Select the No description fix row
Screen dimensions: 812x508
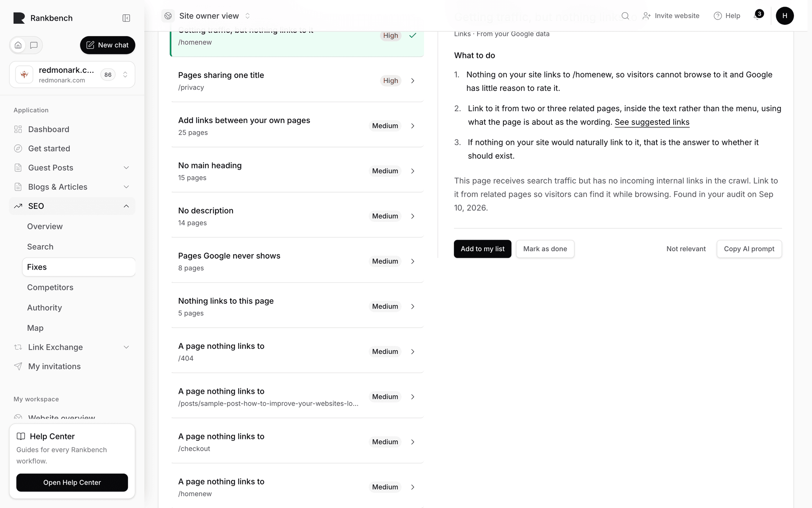point(297,216)
